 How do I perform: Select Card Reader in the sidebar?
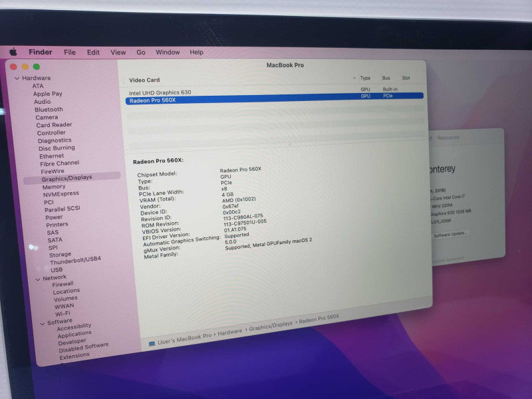pos(54,125)
